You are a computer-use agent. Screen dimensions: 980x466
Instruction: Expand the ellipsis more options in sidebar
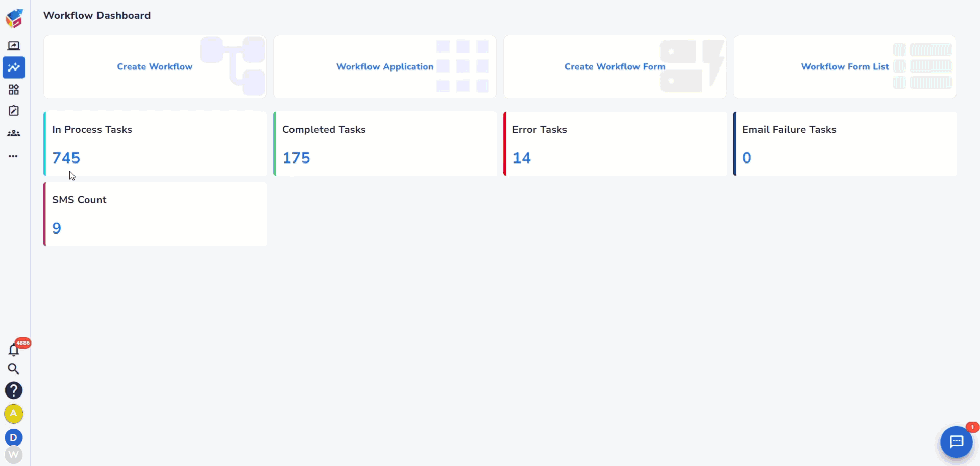[x=14, y=156]
